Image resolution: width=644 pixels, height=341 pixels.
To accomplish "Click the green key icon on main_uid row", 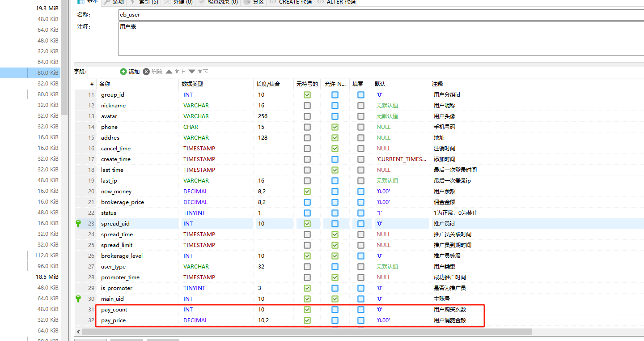I will 78,298.
